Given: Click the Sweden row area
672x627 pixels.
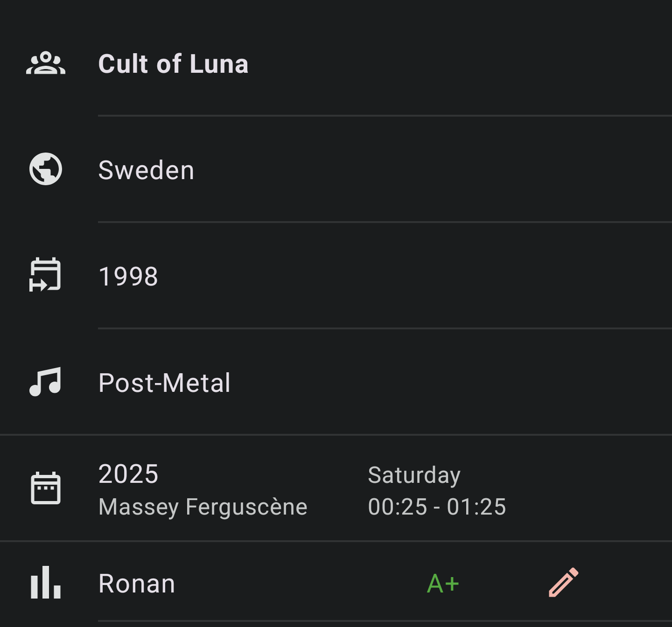Looking at the screenshot, I should coord(336,169).
